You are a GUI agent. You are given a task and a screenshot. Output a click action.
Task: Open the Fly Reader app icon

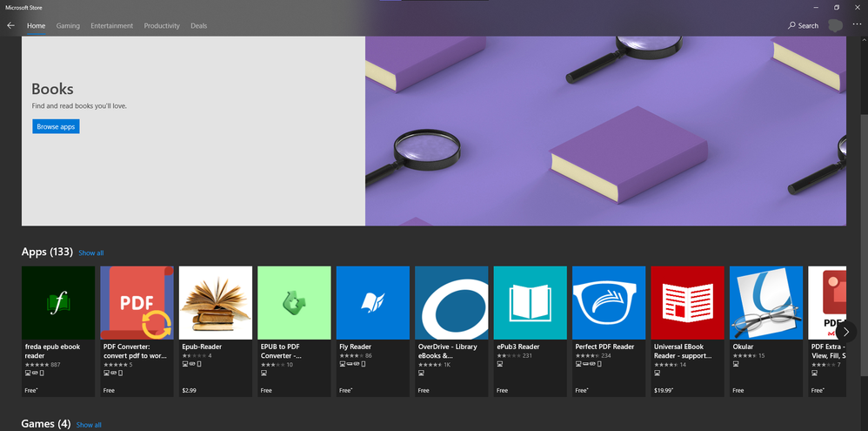372,302
